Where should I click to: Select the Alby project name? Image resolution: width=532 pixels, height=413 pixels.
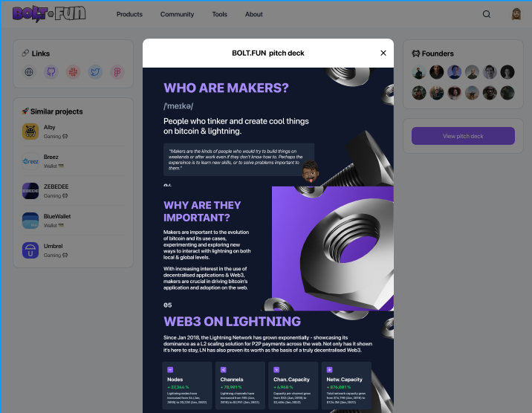[x=49, y=127]
